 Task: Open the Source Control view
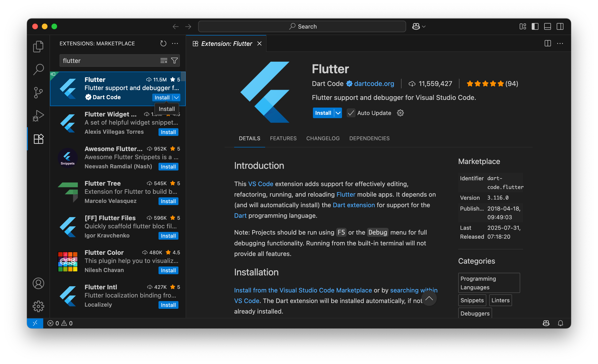tap(38, 93)
